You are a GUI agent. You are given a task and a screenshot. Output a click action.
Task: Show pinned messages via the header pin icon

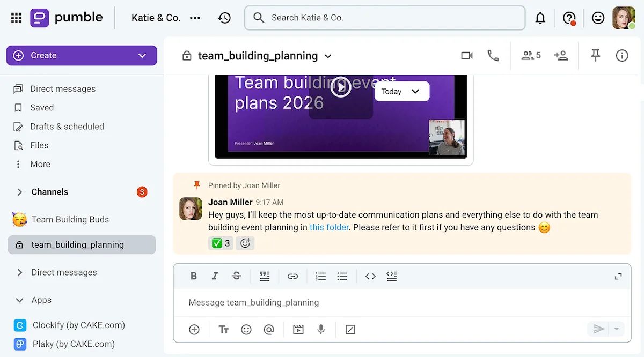(x=595, y=56)
